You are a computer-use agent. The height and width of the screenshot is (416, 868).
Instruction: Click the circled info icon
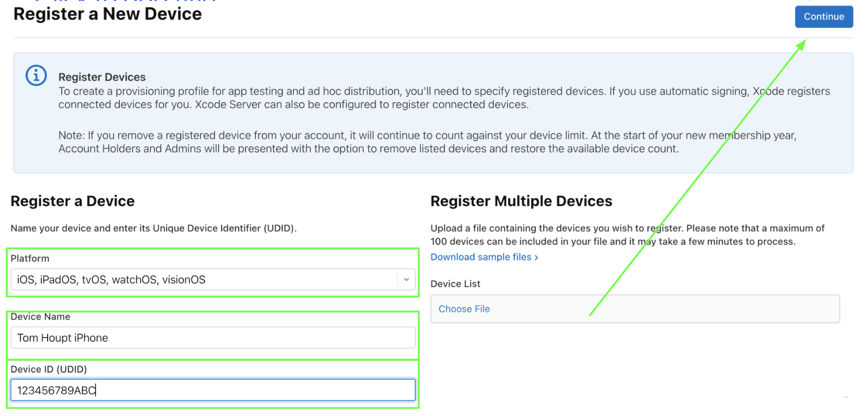[36, 76]
